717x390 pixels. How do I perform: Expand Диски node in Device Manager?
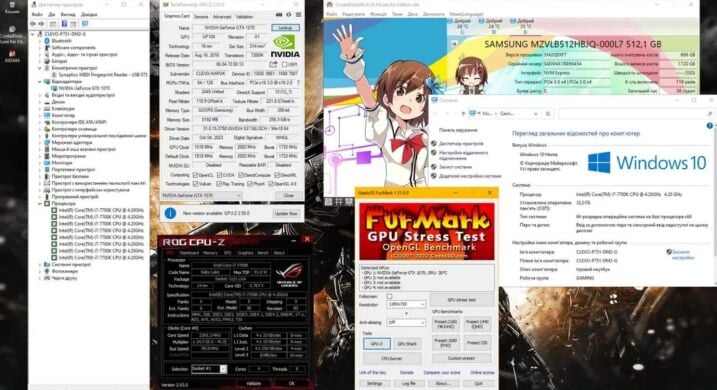(40, 102)
